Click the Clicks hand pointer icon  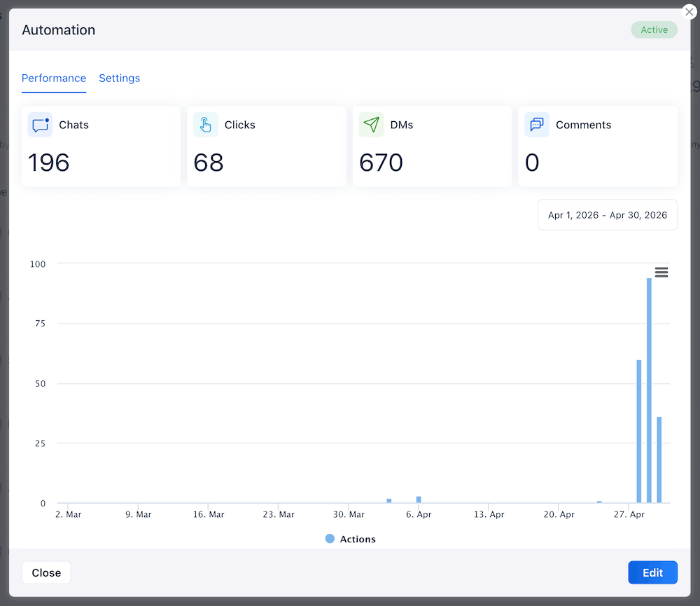(206, 125)
